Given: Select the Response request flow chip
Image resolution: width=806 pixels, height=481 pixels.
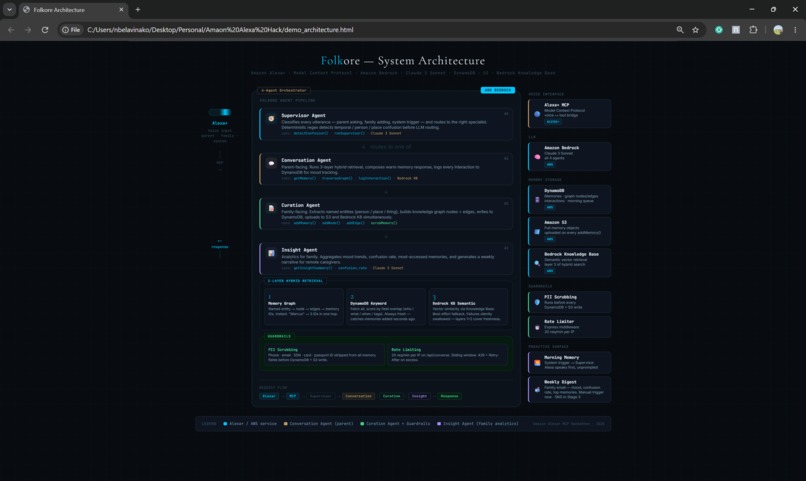Looking at the screenshot, I should click(x=449, y=396).
